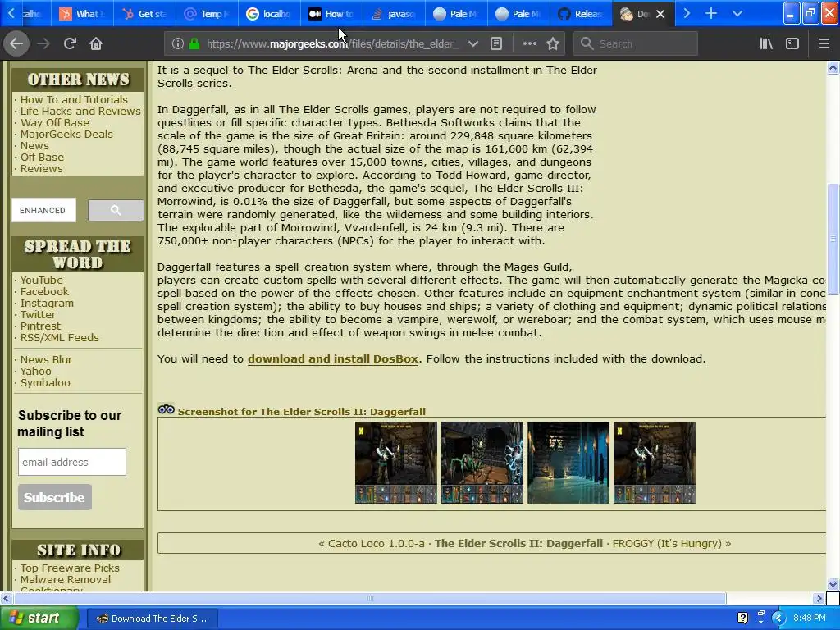Open the fourth Daggerfall screenshot thumbnail

click(x=655, y=463)
